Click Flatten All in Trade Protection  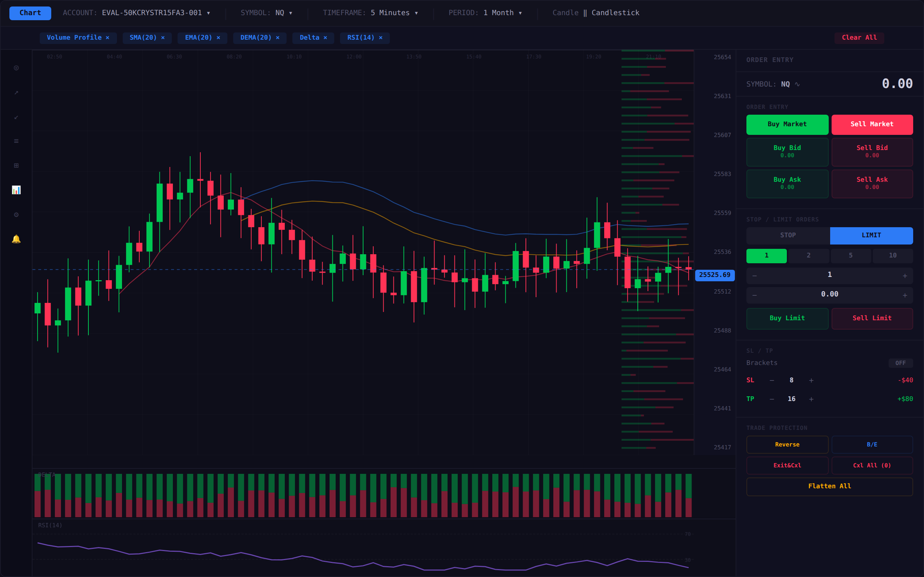point(829,486)
